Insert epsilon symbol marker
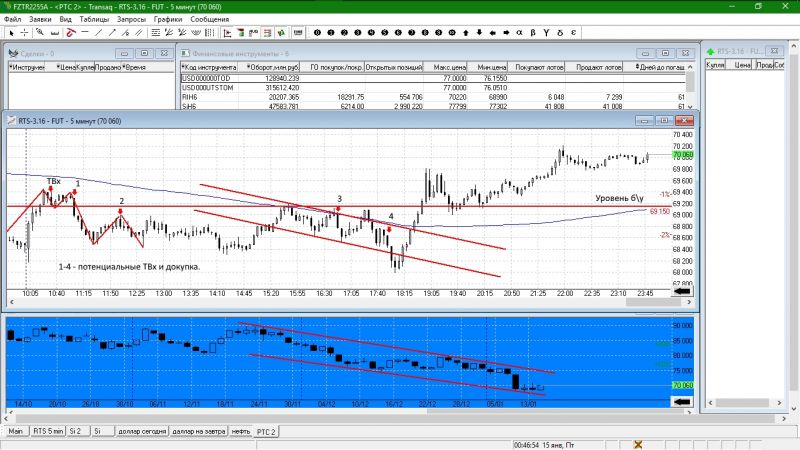Image resolution: width=800 pixels, height=450 pixels. [573, 33]
